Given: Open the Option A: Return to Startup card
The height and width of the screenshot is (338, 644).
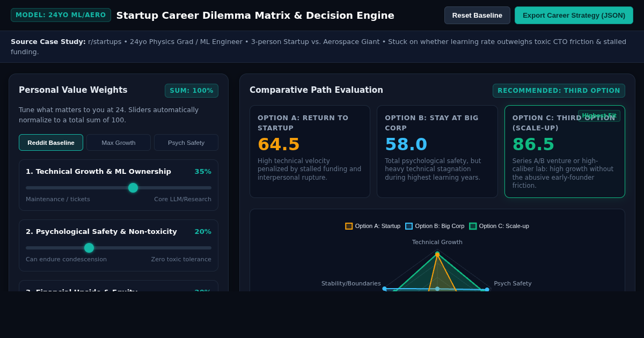Looking at the screenshot, I should click(310, 151).
